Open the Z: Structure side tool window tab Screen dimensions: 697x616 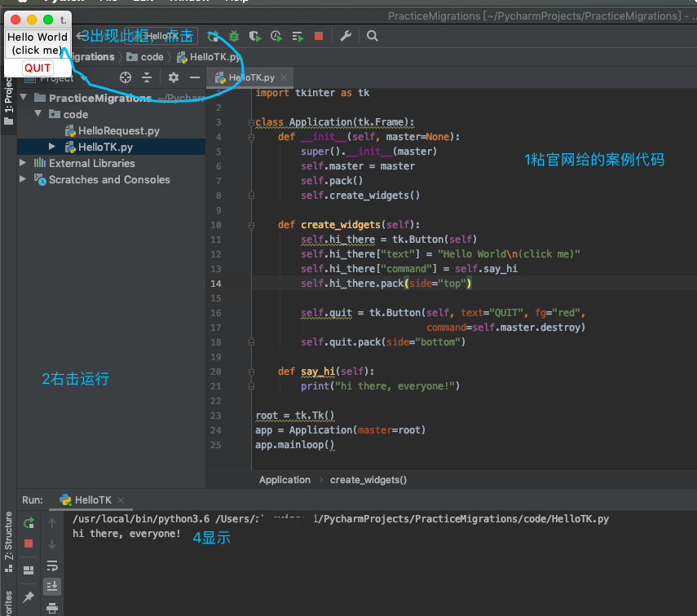click(x=8, y=542)
